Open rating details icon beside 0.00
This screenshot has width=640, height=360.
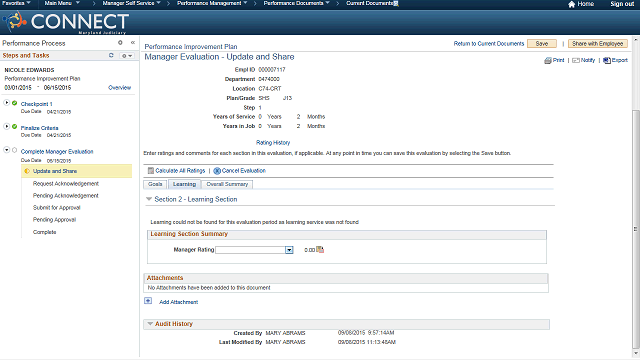tap(320, 249)
